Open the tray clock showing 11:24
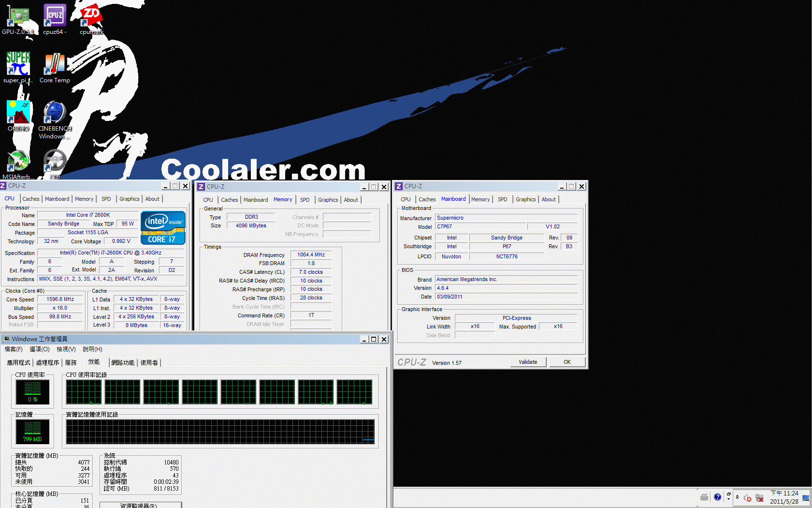This screenshot has height=508, width=812. click(x=784, y=497)
